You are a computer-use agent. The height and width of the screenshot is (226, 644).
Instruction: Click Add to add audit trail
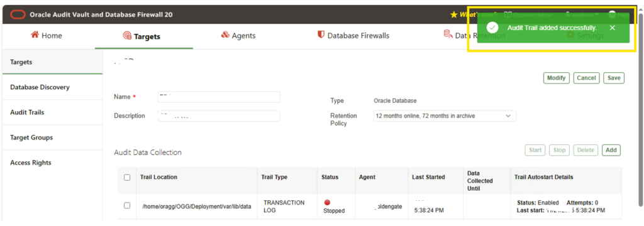point(611,150)
